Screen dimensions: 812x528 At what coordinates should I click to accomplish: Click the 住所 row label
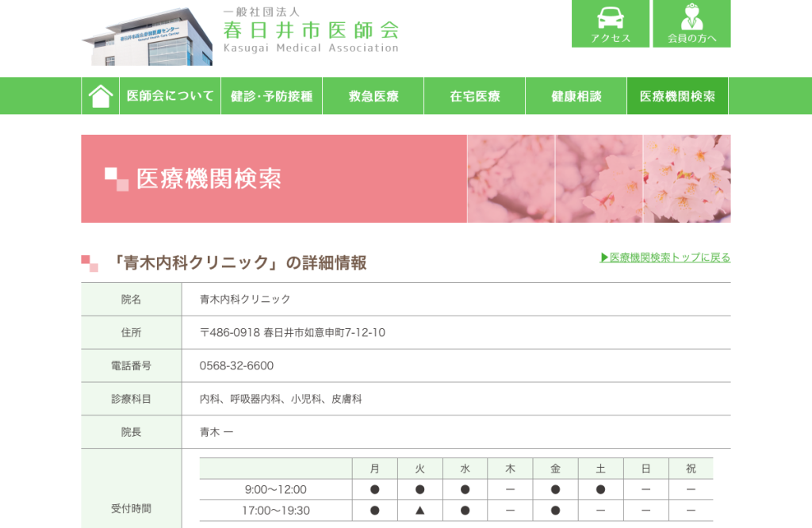point(131,332)
